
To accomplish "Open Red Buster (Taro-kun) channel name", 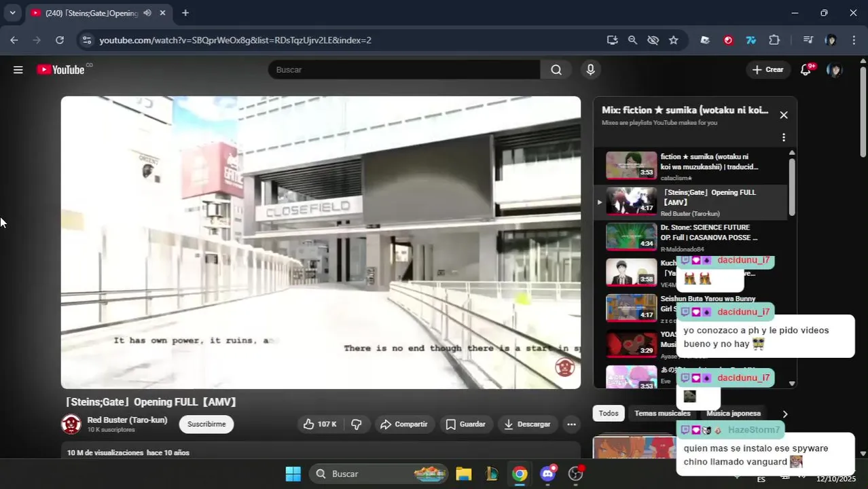I will pos(127,420).
